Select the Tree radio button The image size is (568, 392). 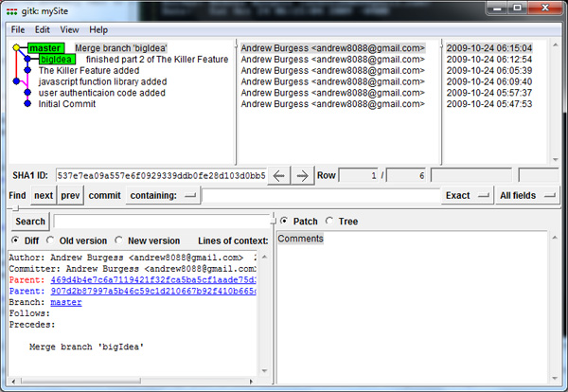[x=329, y=221]
